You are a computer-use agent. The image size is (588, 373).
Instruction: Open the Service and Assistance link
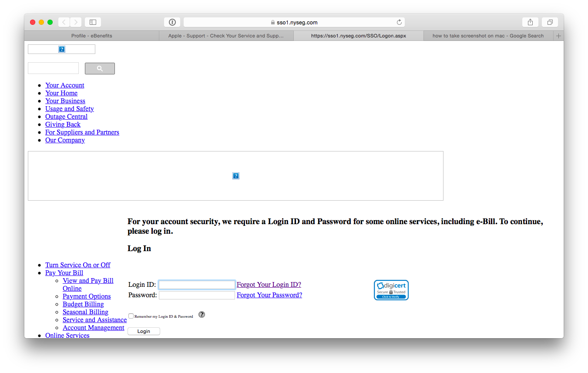94,320
